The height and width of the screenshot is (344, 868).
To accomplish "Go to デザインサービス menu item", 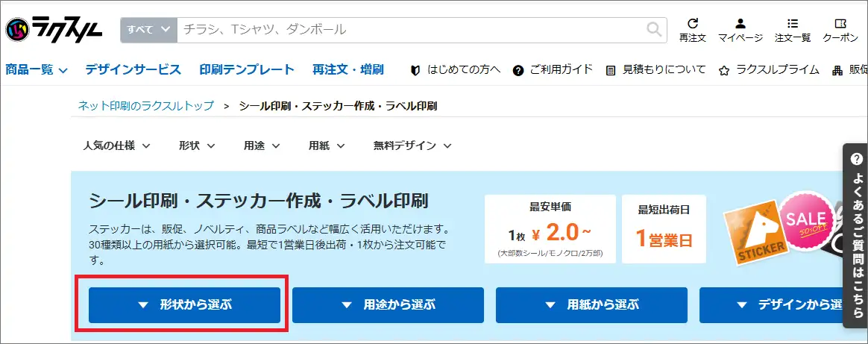I will (x=133, y=70).
